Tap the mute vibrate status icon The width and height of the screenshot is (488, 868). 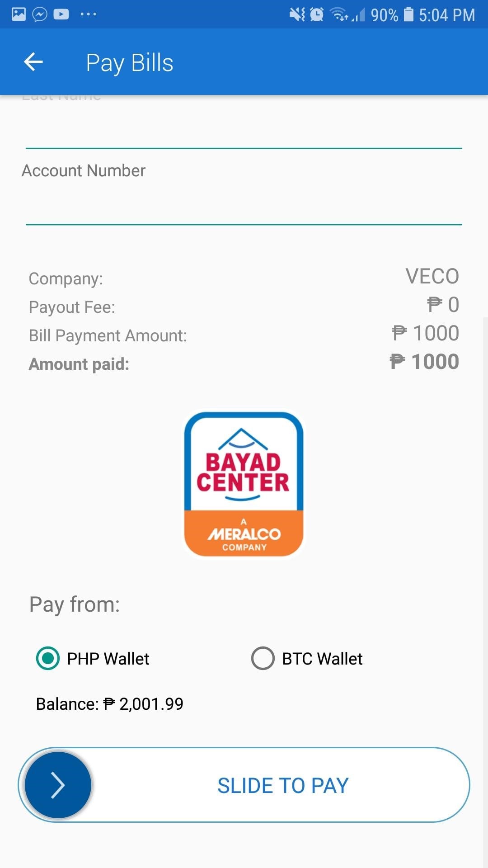coord(297,14)
